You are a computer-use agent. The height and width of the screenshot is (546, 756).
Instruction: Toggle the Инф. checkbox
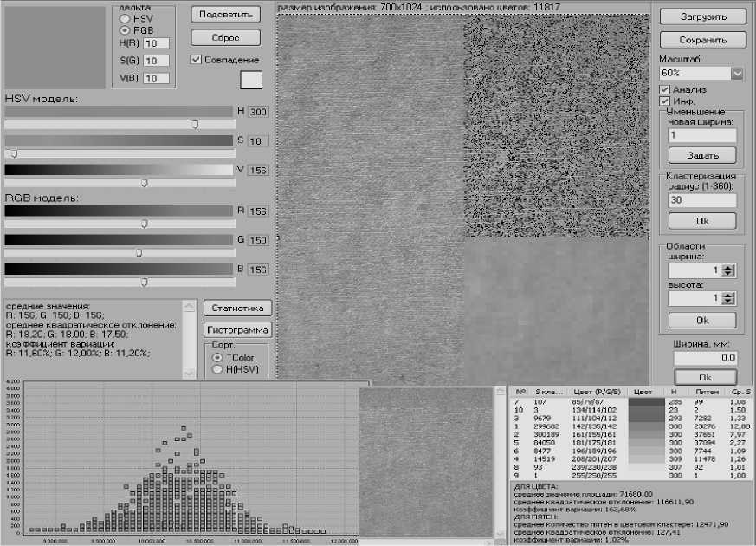664,101
